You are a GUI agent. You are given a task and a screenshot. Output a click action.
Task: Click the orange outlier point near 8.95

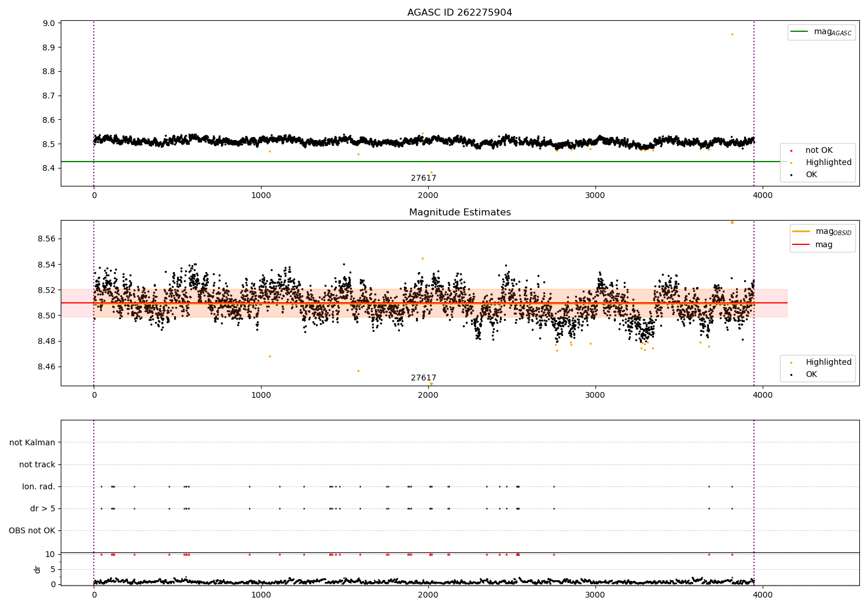coord(732,34)
